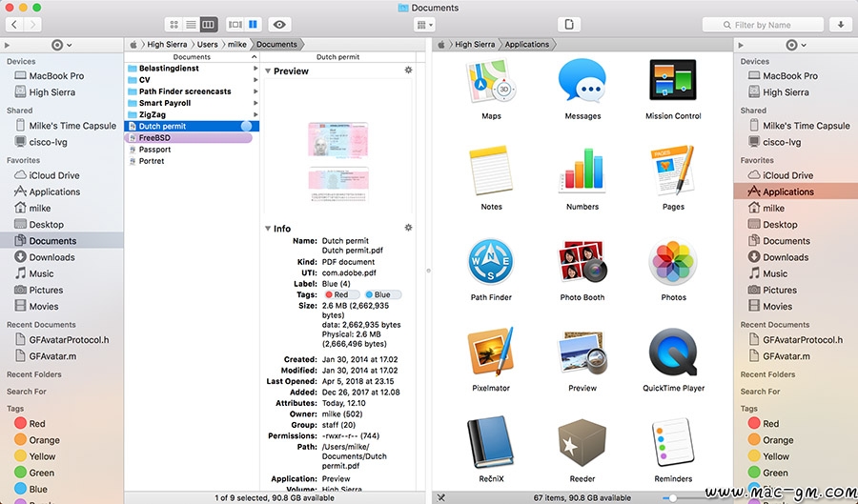The image size is (858, 504).
Task: Click the download arrow toolbar button
Action: tap(841, 25)
